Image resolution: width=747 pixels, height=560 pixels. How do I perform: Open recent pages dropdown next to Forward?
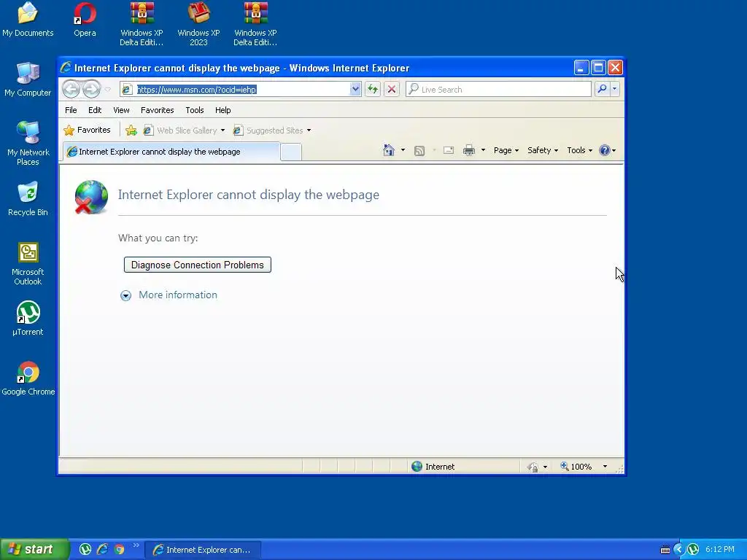coord(108,90)
